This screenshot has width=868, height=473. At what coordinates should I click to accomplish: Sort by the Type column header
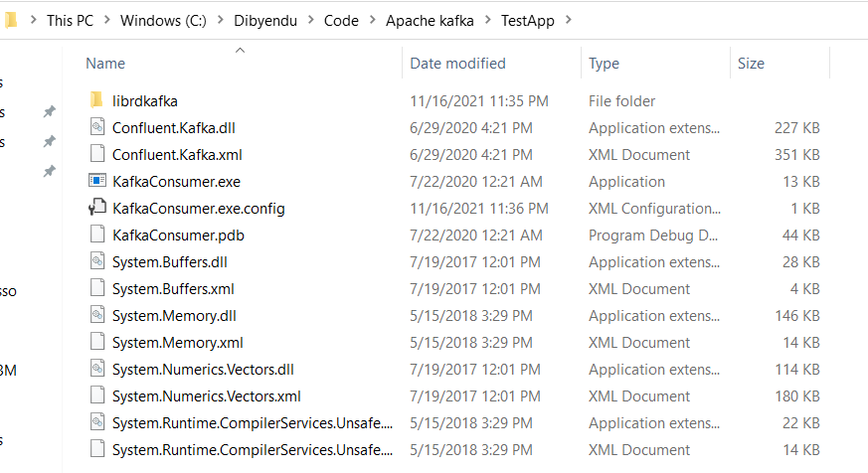point(604,64)
